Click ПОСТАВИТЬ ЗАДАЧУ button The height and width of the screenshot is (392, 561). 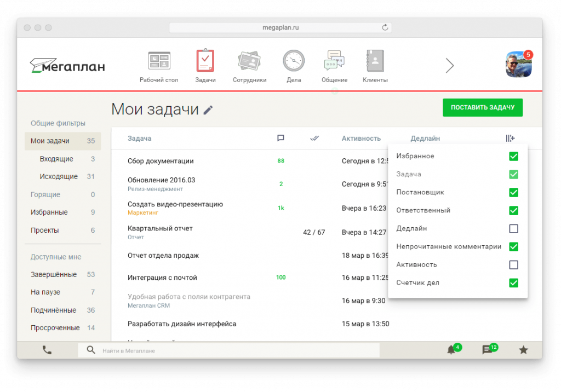tap(482, 107)
